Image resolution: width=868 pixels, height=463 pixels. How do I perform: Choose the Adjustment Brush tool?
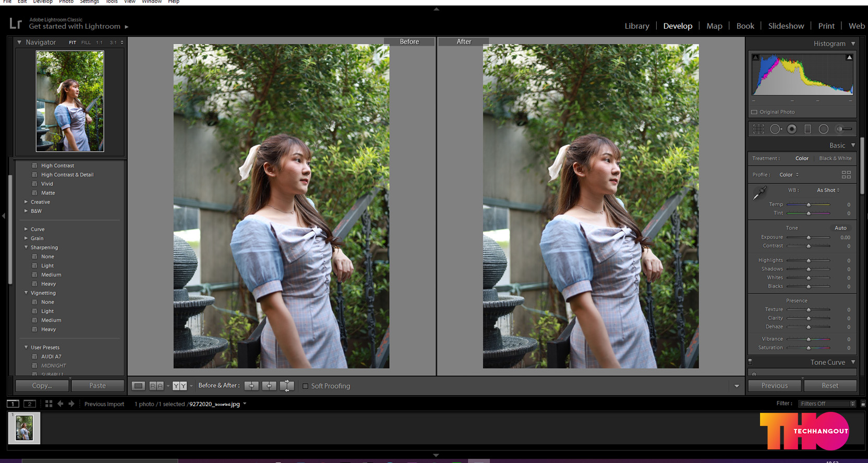tap(844, 129)
